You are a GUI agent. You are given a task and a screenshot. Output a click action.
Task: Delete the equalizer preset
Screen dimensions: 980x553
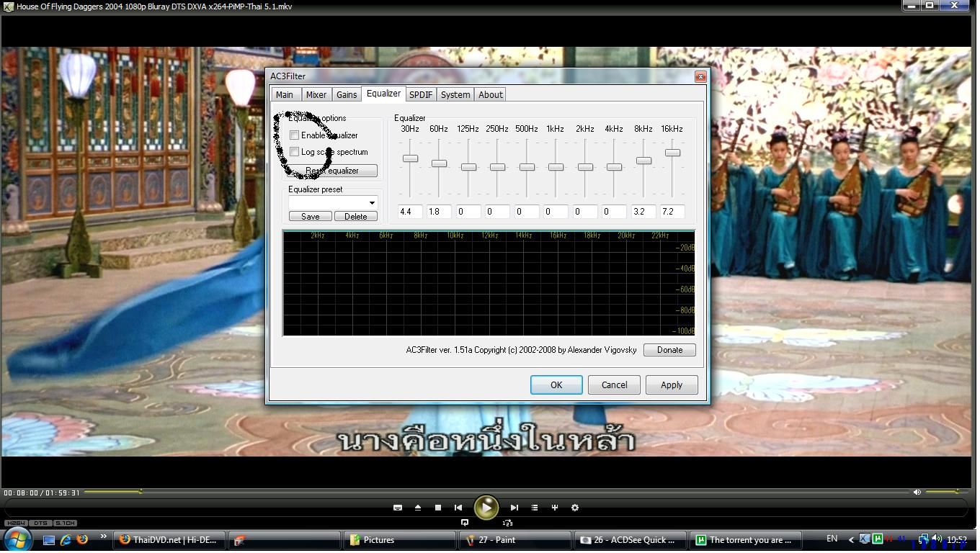(356, 216)
